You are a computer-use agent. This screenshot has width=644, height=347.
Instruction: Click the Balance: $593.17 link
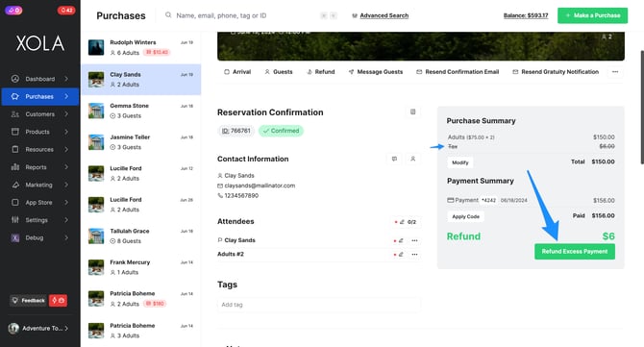(526, 15)
